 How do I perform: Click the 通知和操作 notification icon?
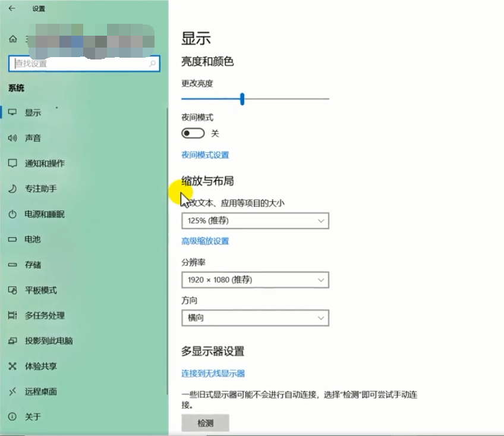12,163
